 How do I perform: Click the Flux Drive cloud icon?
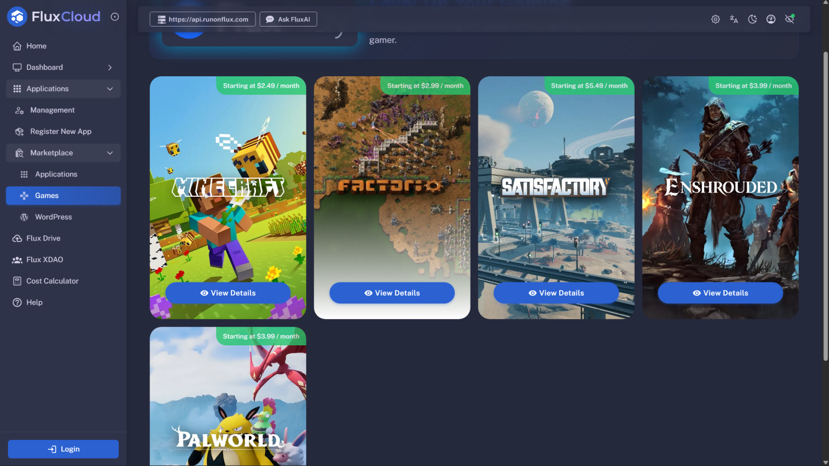pos(17,239)
